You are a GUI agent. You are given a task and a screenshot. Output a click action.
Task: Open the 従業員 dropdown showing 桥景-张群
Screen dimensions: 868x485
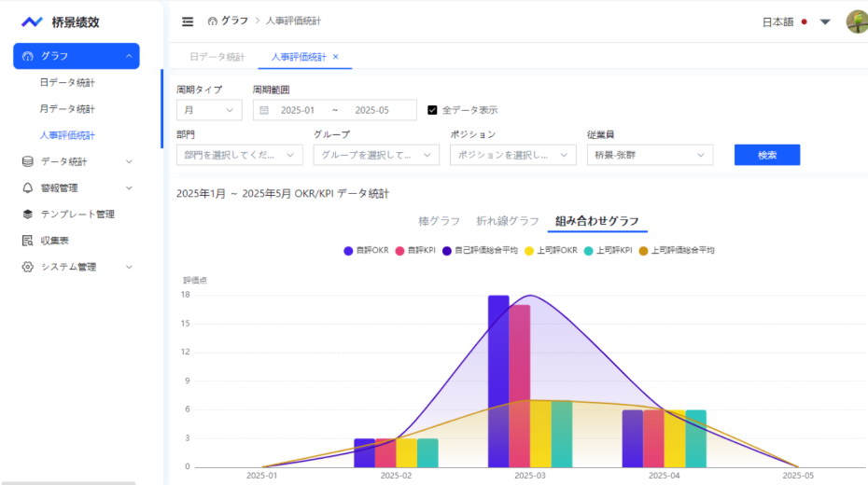pyautogui.click(x=650, y=155)
